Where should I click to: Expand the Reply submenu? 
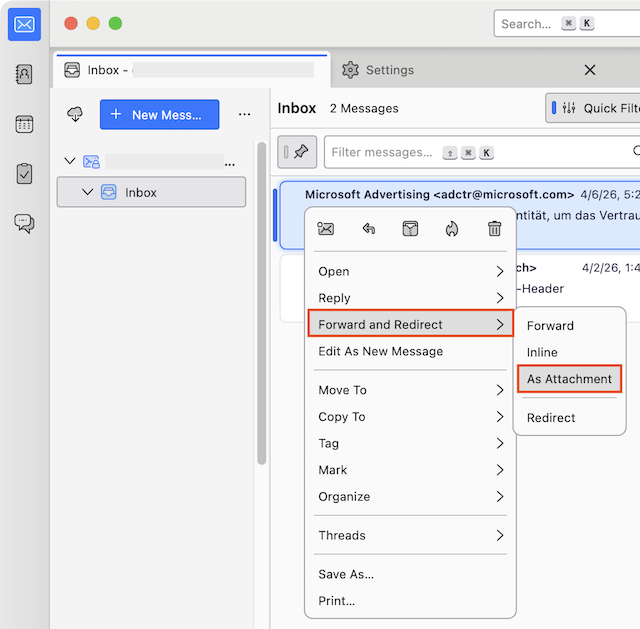(x=411, y=298)
